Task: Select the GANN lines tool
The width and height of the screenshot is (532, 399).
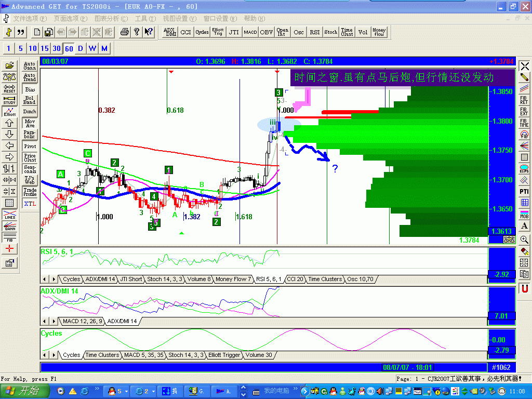Action: pyautogui.click(x=10, y=225)
